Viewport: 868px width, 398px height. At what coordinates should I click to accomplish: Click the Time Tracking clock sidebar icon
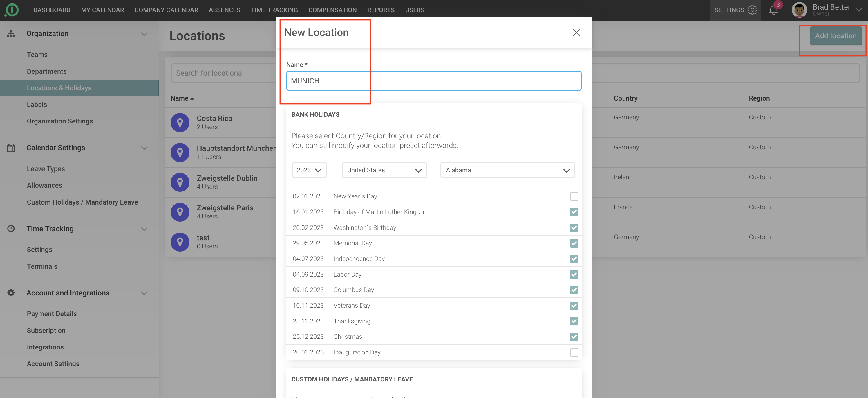pos(11,228)
